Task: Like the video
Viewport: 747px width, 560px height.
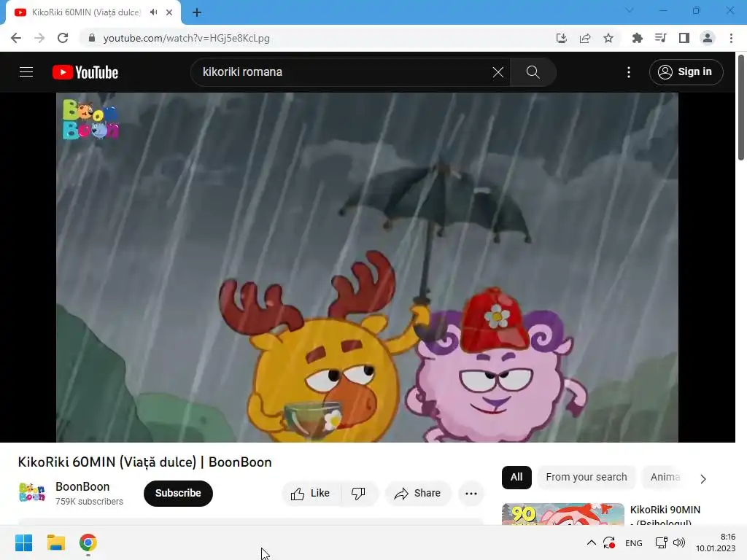Action: 311,494
